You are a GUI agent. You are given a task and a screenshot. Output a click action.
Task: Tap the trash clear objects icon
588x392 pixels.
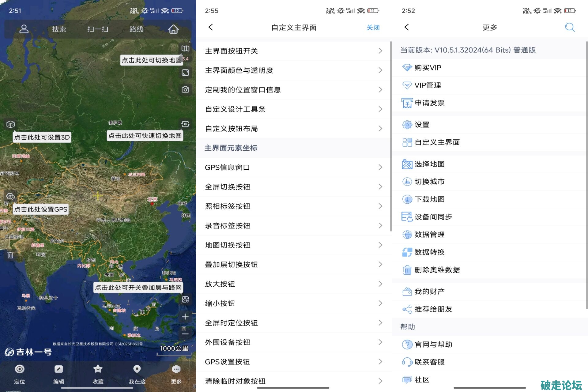[x=10, y=255]
